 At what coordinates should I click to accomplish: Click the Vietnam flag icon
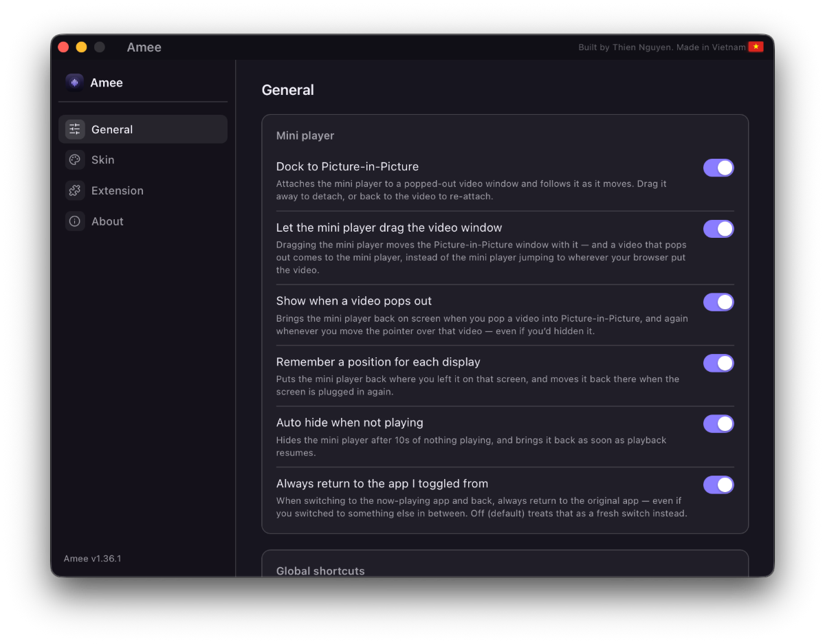(x=756, y=47)
